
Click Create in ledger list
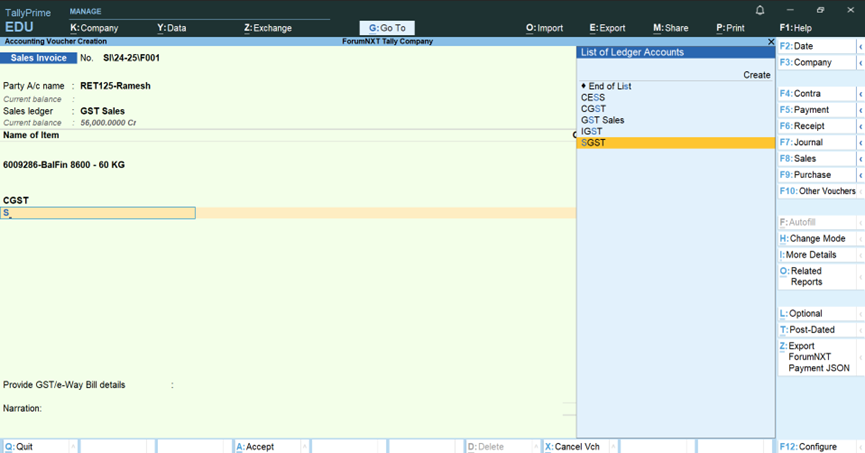[756, 75]
